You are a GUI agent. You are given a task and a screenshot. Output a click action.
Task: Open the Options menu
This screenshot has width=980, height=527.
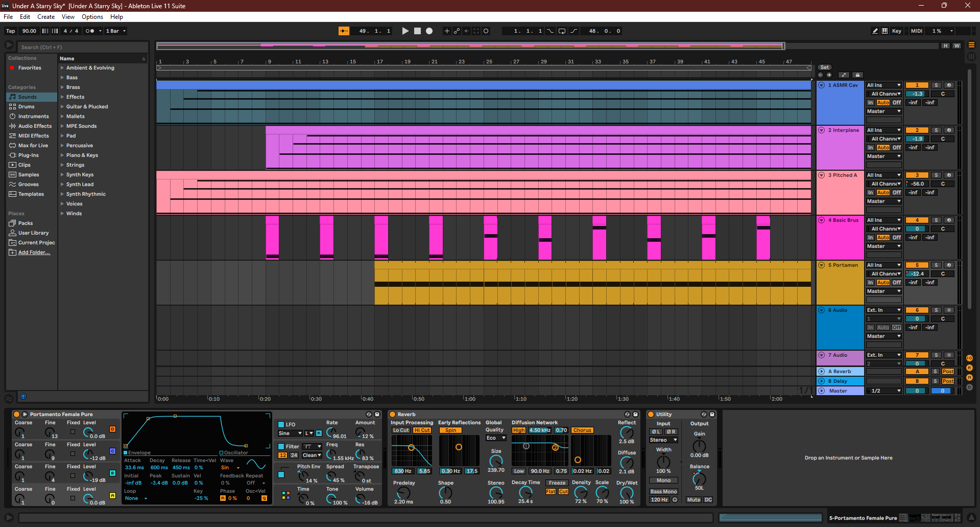point(92,17)
